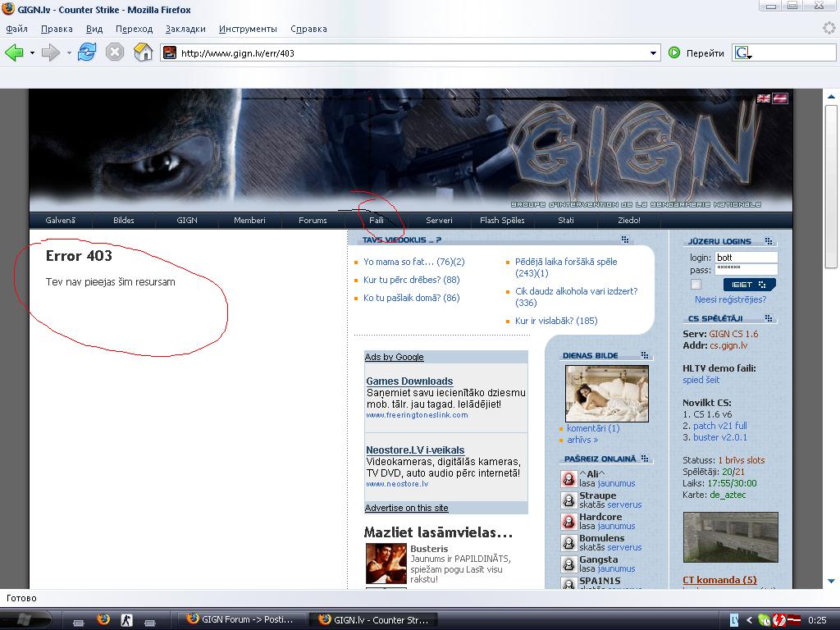
Task: Follow the 'spied šeit' HLTV demo link
Action: click(x=701, y=380)
